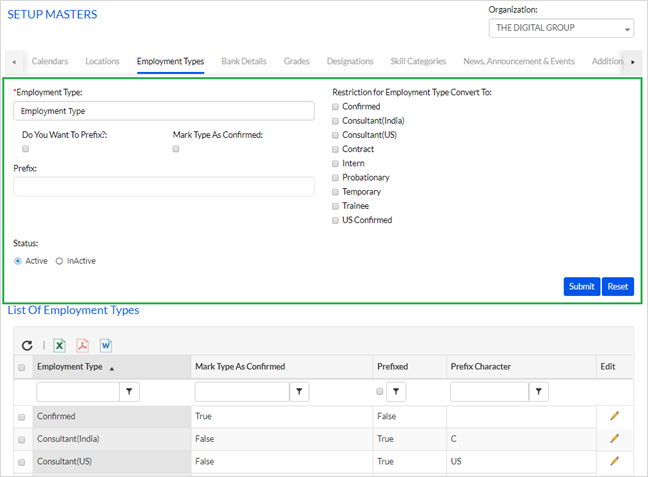Sort by Employment Type column header

click(112, 367)
